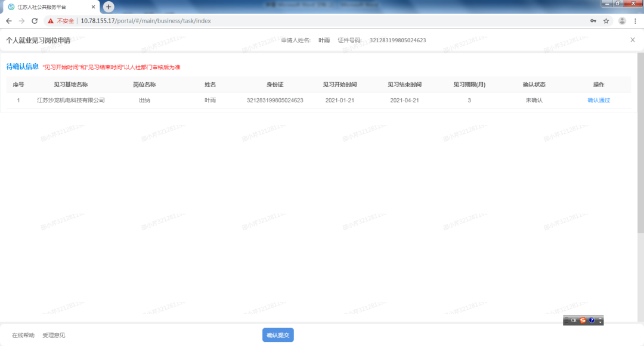The image size is (644, 346).
Task: Open Chrome's three-dot menu
Action: pos(636,21)
